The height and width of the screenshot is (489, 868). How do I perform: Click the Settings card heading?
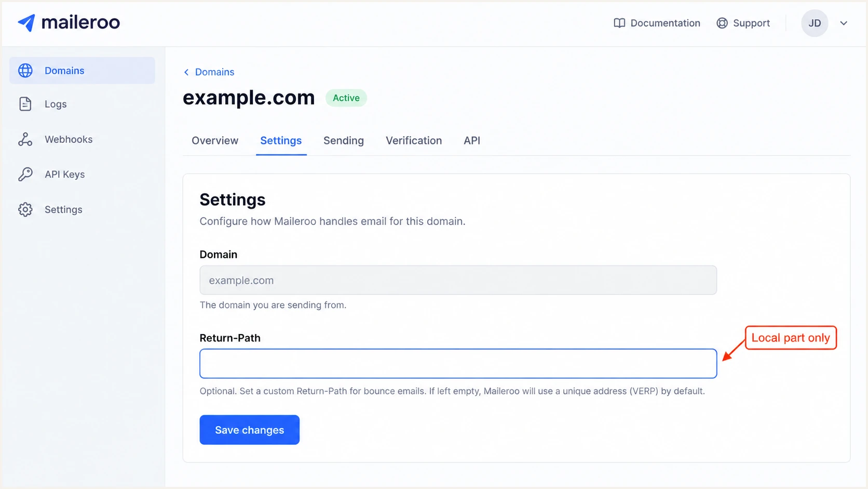pyautogui.click(x=233, y=200)
